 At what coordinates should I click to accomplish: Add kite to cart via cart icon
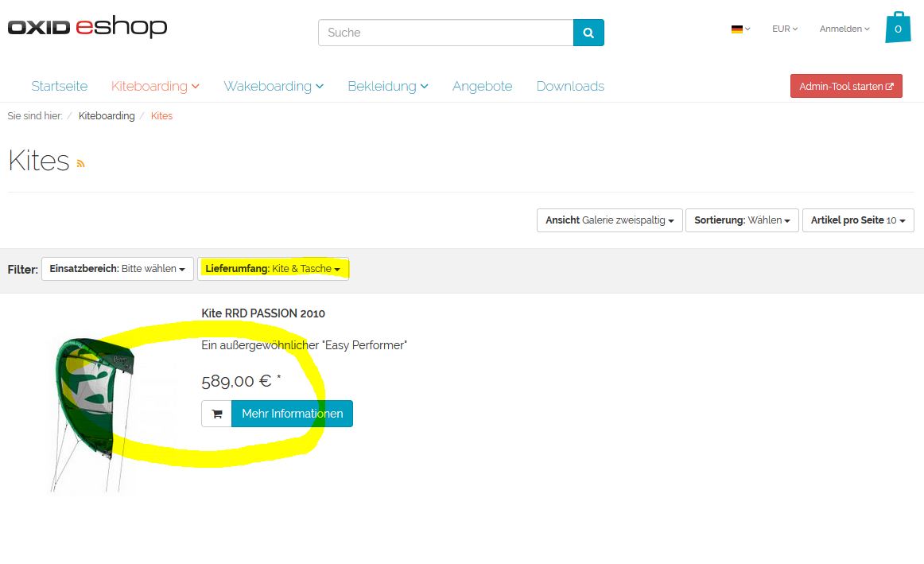coord(216,414)
